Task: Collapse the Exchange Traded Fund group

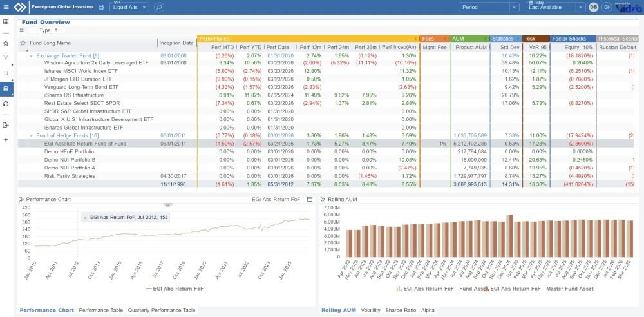Action: point(30,55)
